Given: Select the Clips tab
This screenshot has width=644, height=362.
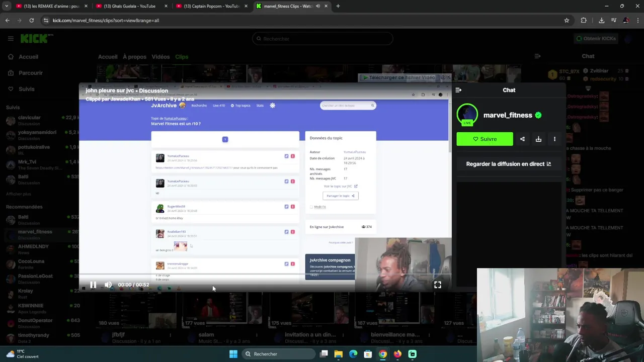Looking at the screenshot, I should (182, 57).
